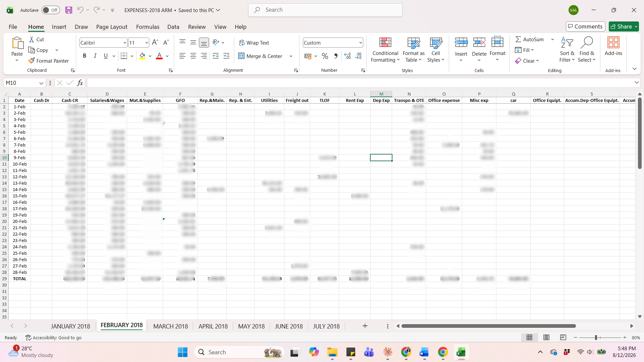
Task: Open the font size dropdown
Action: [147, 43]
